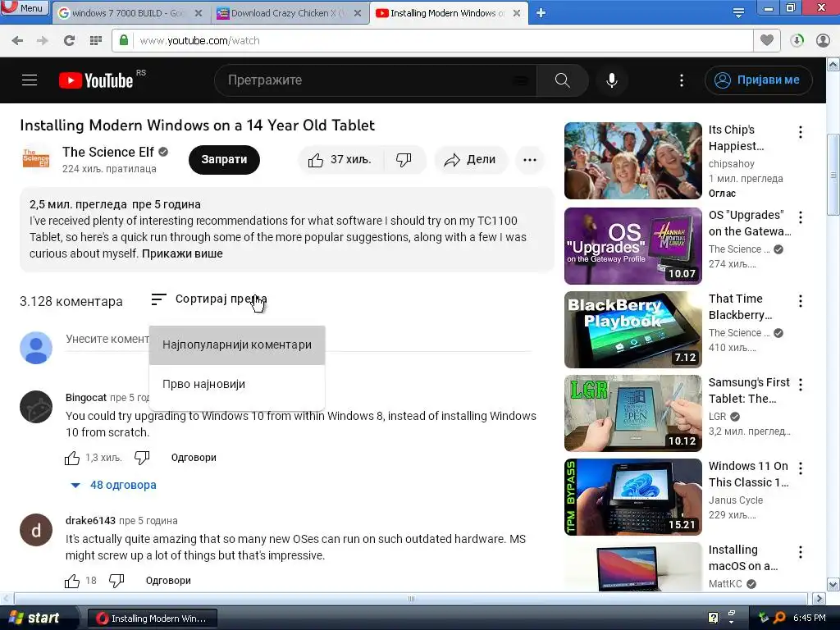
Task: Open options menu for Its Chip's Happiest video
Action: (801, 132)
